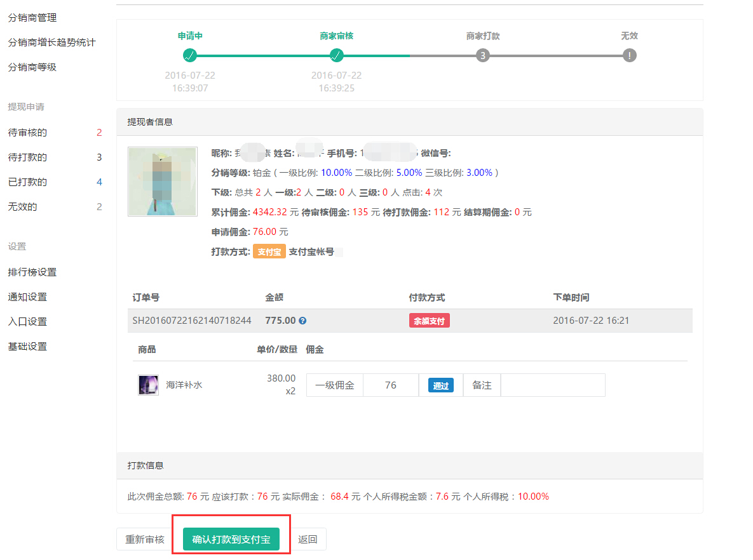Click the withdrawer's avatar image

coord(162,182)
